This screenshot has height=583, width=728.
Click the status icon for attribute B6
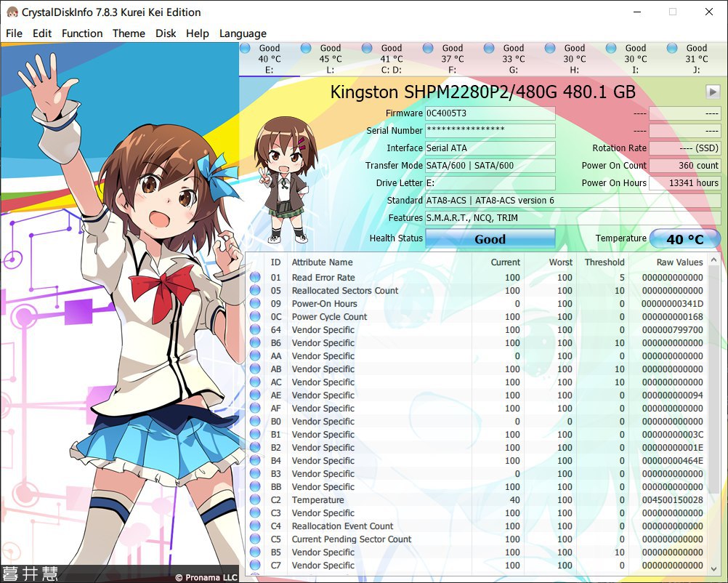click(x=255, y=343)
